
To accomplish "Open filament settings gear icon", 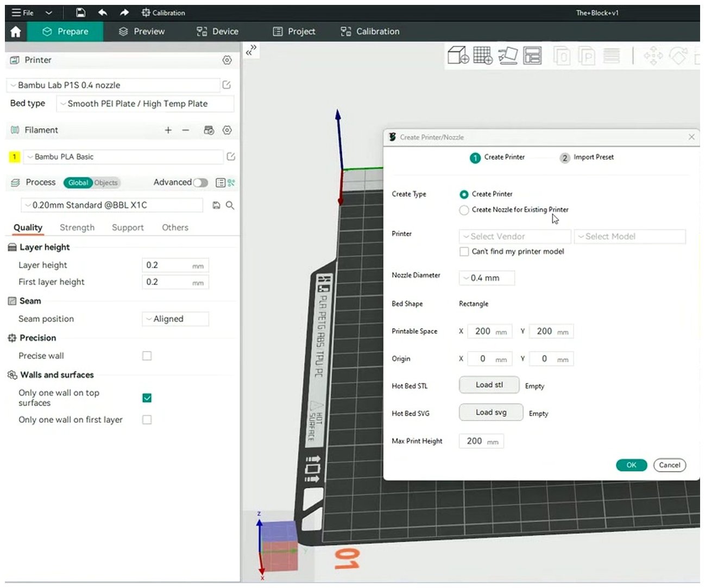I will pyautogui.click(x=227, y=130).
